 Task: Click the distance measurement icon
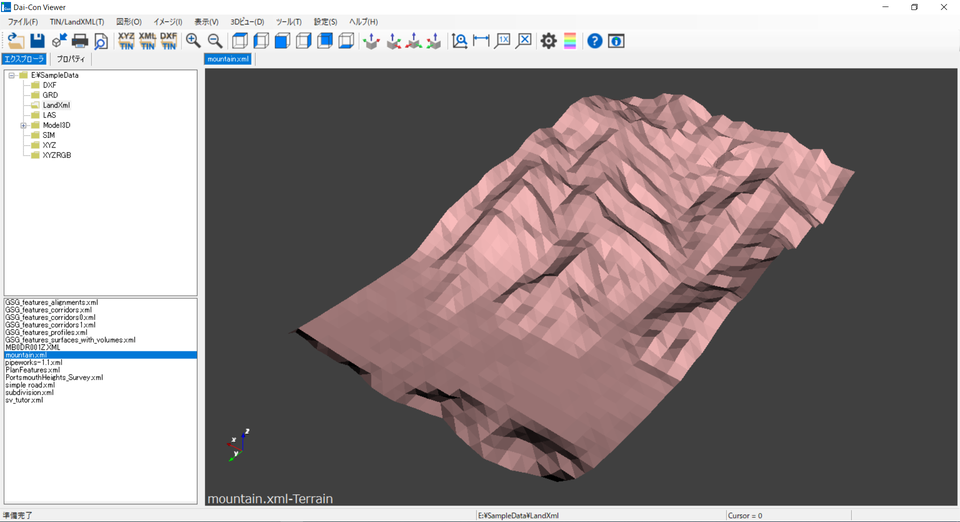click(x=481, y=41)
